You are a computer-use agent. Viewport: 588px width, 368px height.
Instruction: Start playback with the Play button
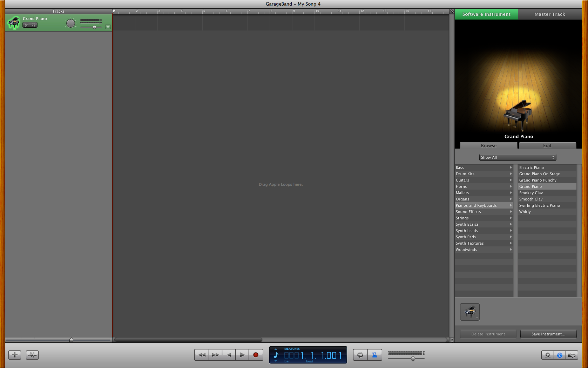pyautogui.click(x=242, y=355)
